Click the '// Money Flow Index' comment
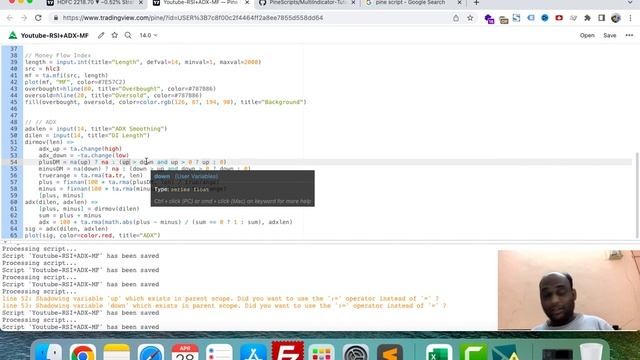 [x=58, y=55]
